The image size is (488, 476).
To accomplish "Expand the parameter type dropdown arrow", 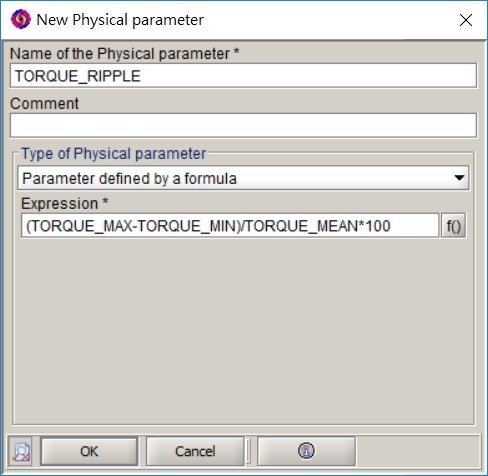I will pyautogui.click(x=459, y=178).
